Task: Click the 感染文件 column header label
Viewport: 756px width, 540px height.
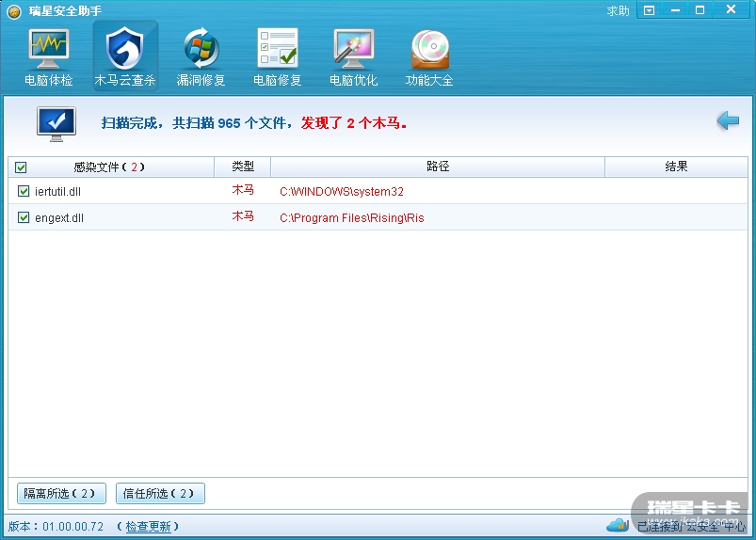Action: [109, 167]
